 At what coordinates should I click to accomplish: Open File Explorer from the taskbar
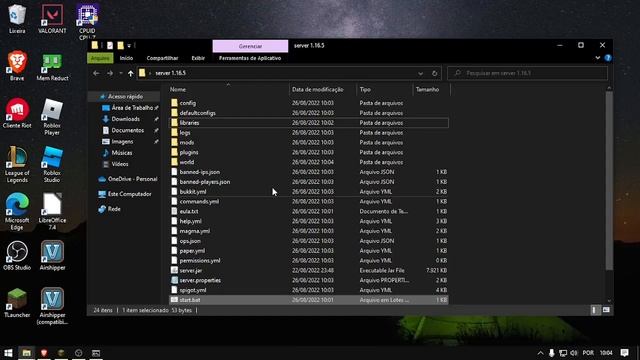click(27, 353)
